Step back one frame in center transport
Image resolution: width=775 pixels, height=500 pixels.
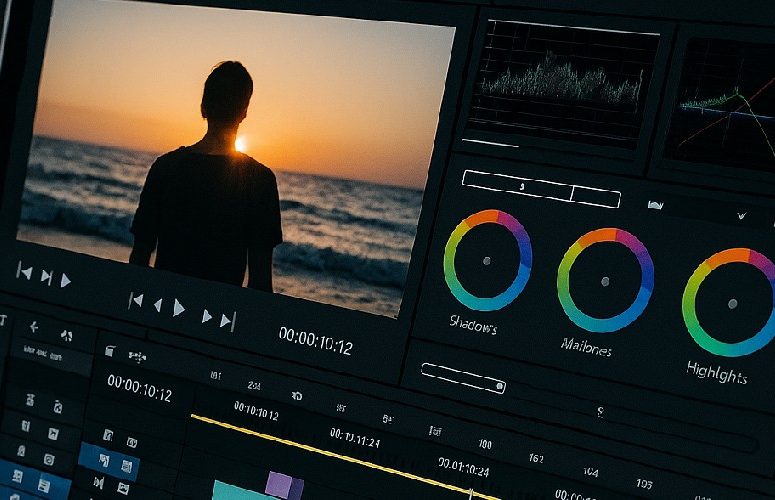158,305
